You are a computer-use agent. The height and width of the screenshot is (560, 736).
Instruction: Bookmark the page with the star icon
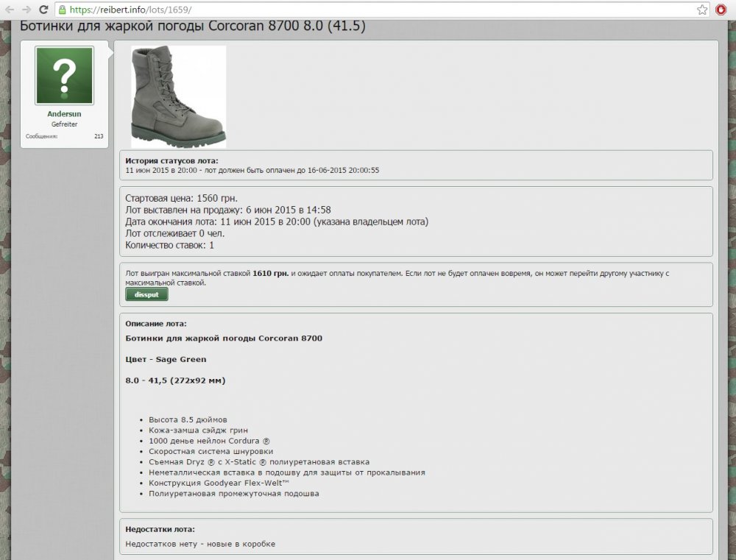tap(702, 10)
